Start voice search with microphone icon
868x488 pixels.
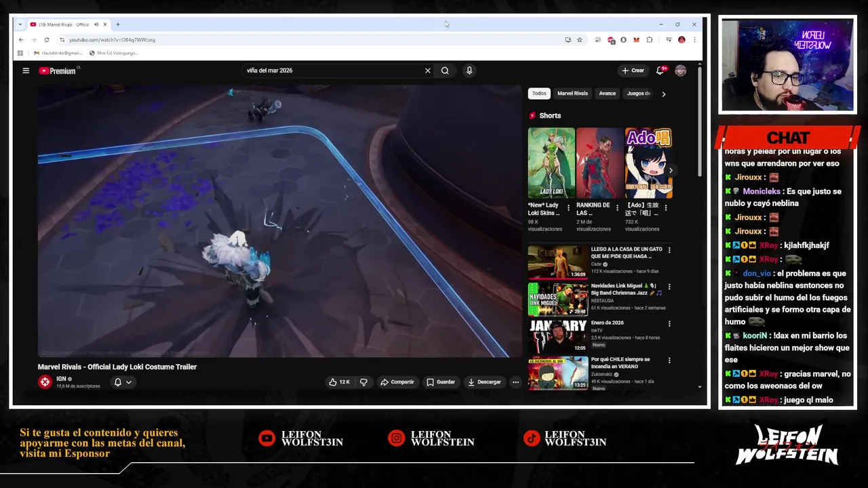[469, 70]
